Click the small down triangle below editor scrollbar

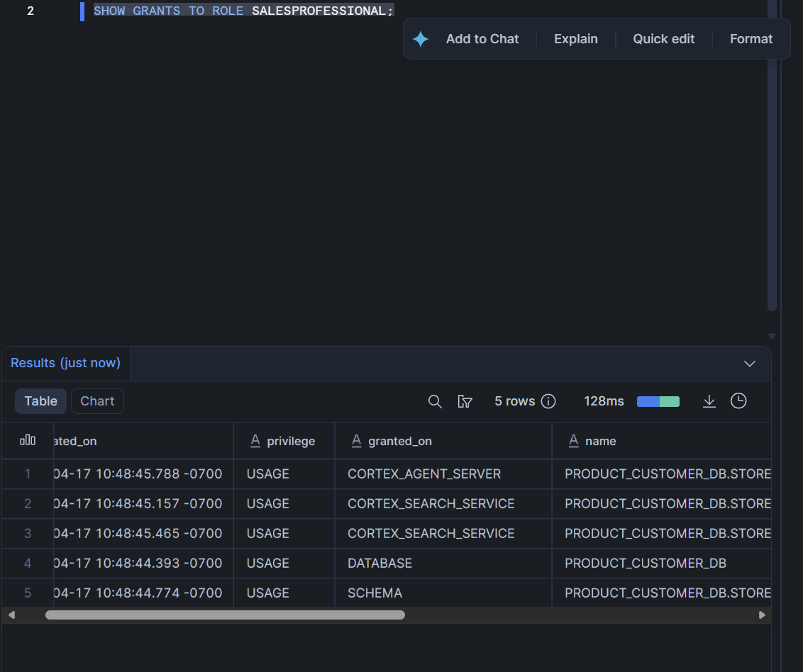pos(772,336)
